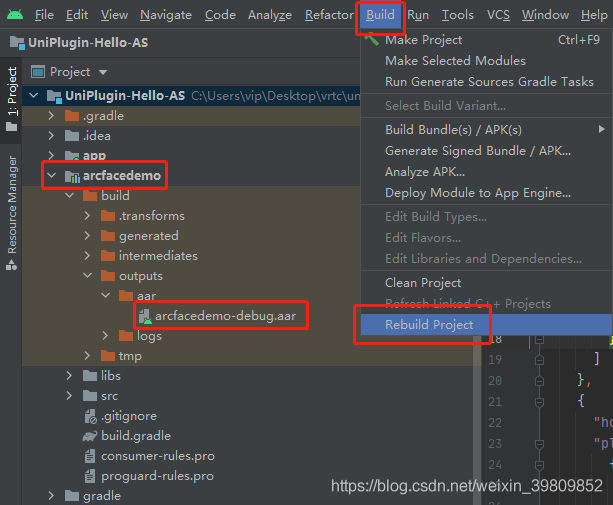
Task: Expand the .transforms folder
Action: pyautogui.click(x=87, y=216)
